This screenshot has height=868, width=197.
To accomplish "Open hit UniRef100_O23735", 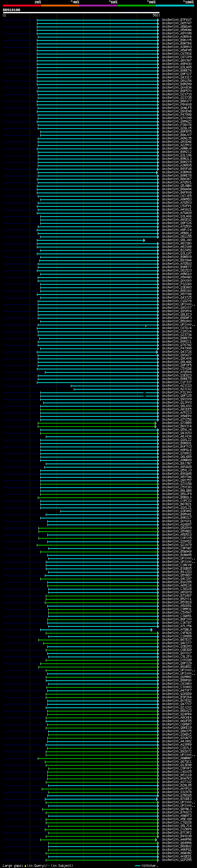I will [x=176, y=98].
